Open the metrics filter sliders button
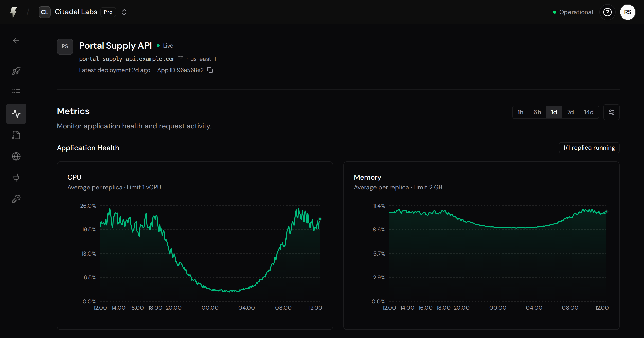644x338 pixels. tap(611, 112)
